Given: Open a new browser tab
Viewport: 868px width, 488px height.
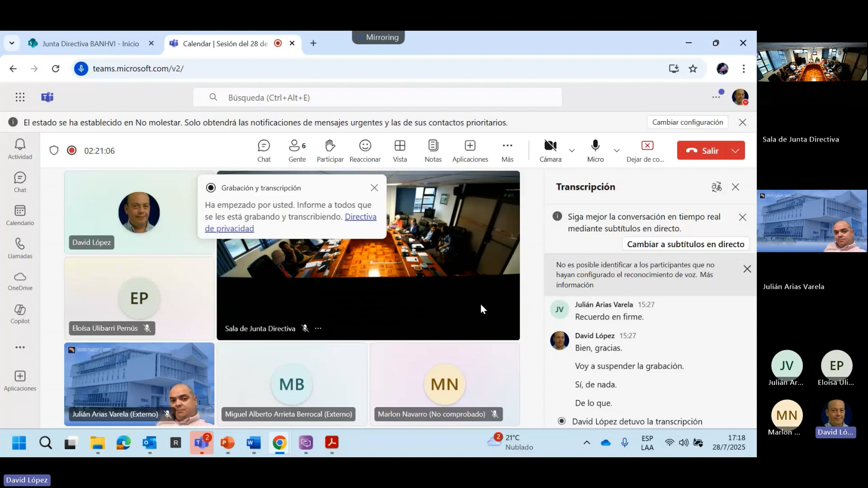Looking at the screenshot, I should click(313, 43).
